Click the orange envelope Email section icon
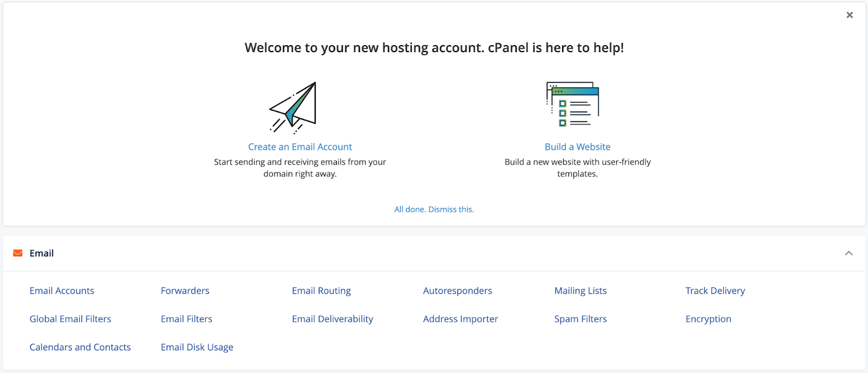The width and height of the screenshot is (868, 373). [18, 254]
